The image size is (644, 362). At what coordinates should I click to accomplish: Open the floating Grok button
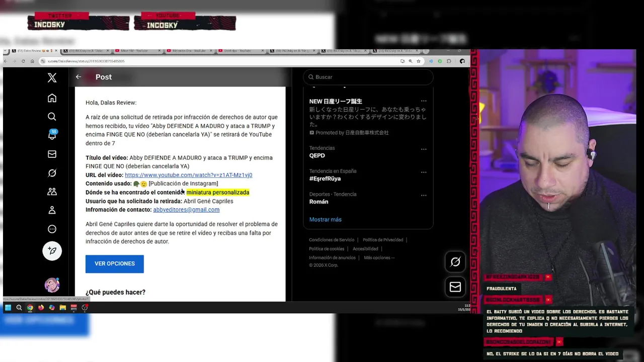[455, 261]
